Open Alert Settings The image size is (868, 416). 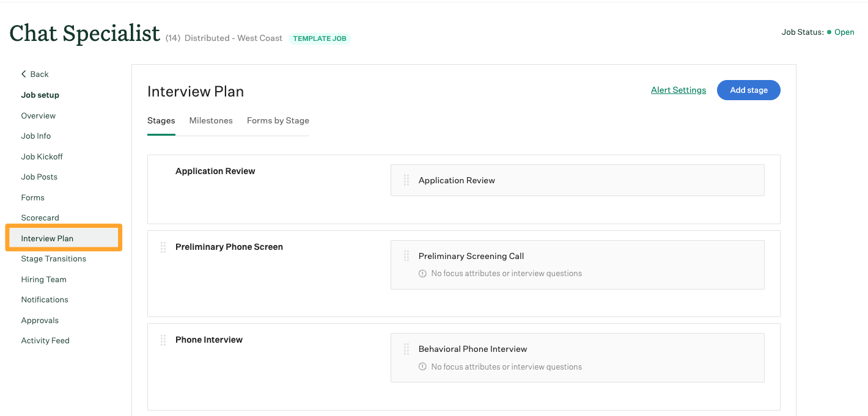pyautogui.click(x=678, y=90)
